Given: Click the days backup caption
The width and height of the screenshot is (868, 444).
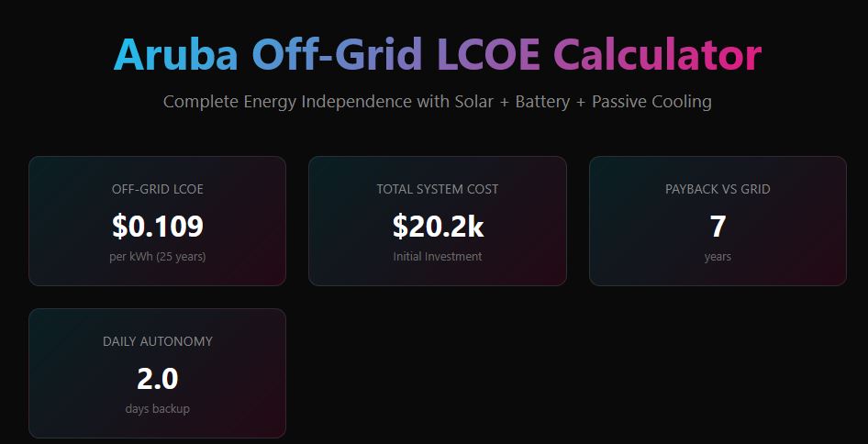Looking at the screenshot, I should pos(158,409).
